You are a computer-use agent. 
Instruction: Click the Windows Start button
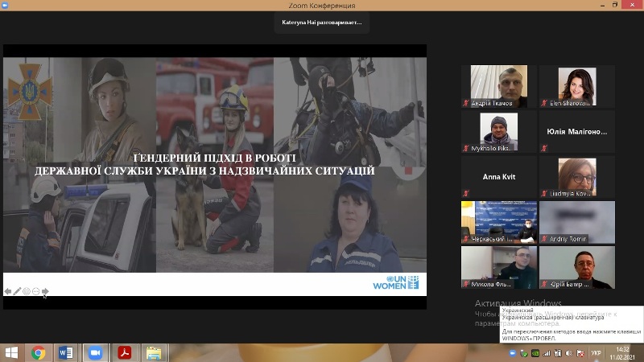11,352
